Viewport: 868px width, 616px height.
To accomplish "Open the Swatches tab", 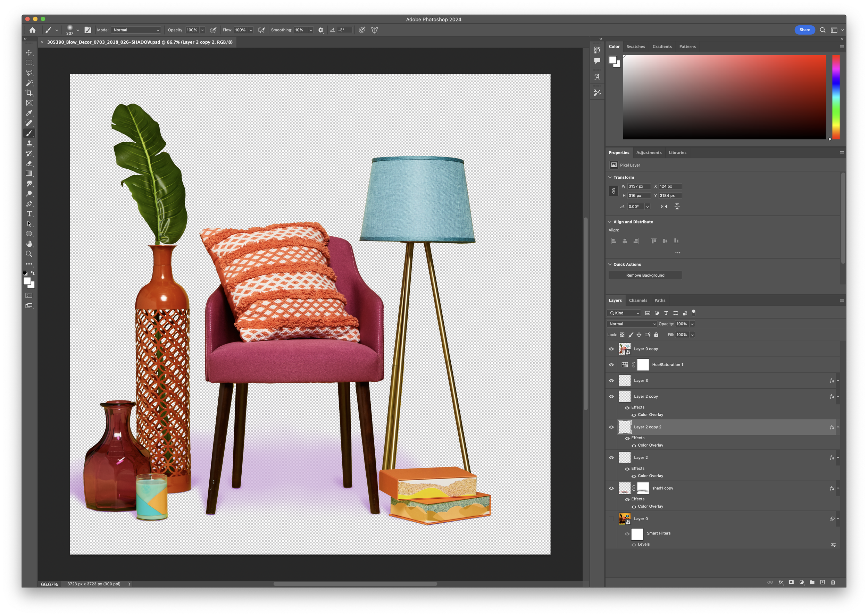I will tap(635, 47).
